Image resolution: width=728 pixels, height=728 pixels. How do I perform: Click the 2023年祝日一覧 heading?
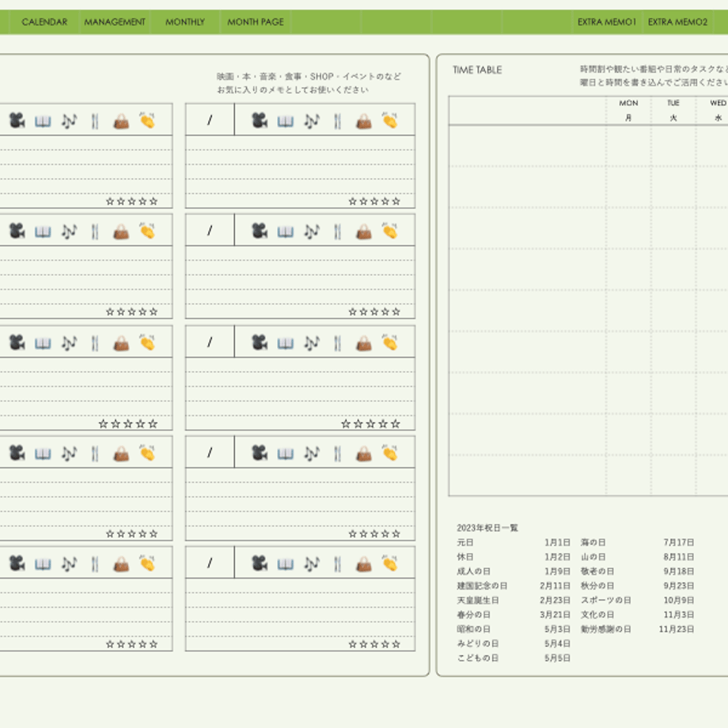(487, 528)
